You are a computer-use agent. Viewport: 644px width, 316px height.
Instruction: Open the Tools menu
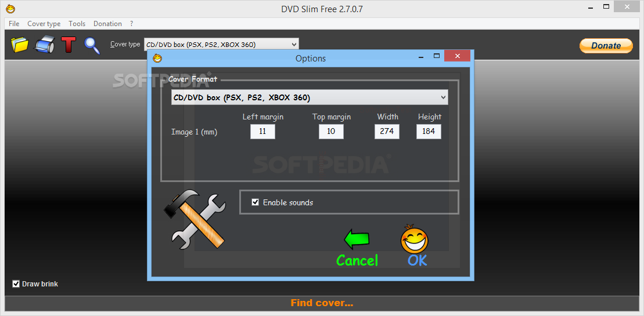pyautogui.click(x=77, y=24)
